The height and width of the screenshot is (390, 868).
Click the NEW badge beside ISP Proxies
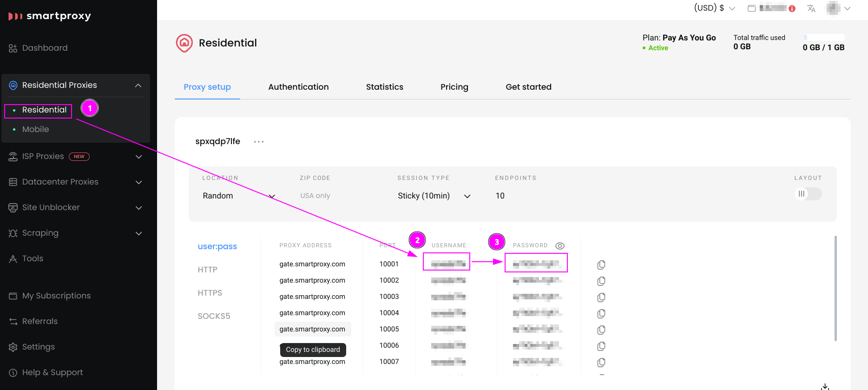pyautogui.click(x=79, y=157)
